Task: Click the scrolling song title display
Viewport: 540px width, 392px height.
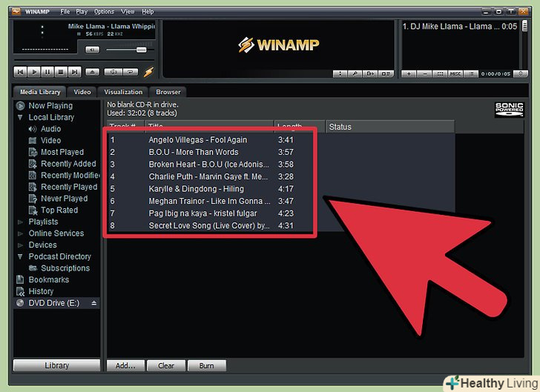Action: [111, 26]
